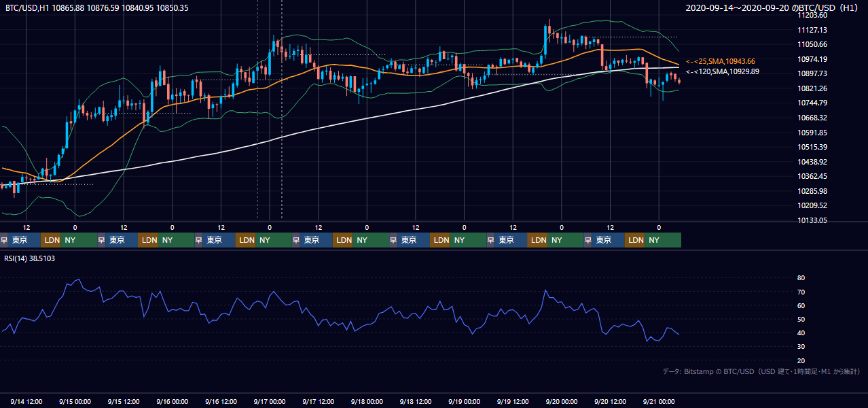This screenshot has width=868, height=408.
Task: Click price axis value 10744.79
Action: coord(812,103)
